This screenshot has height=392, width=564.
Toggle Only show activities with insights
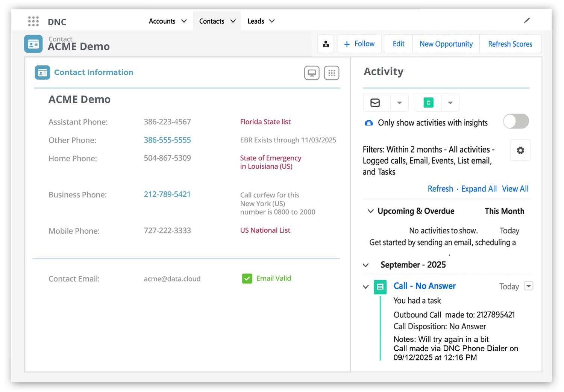click(x=516, y=121)
